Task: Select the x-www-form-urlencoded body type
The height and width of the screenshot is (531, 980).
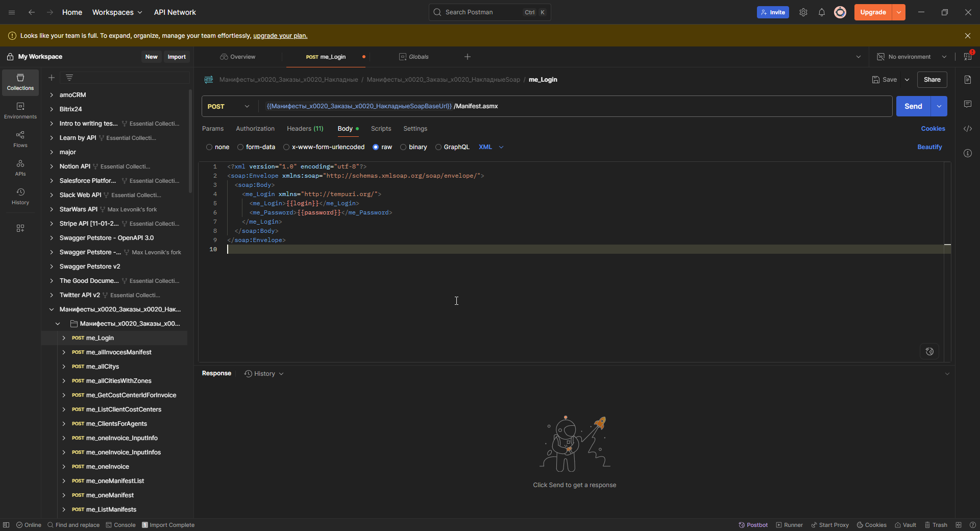Action: click(x=324, y=147)
